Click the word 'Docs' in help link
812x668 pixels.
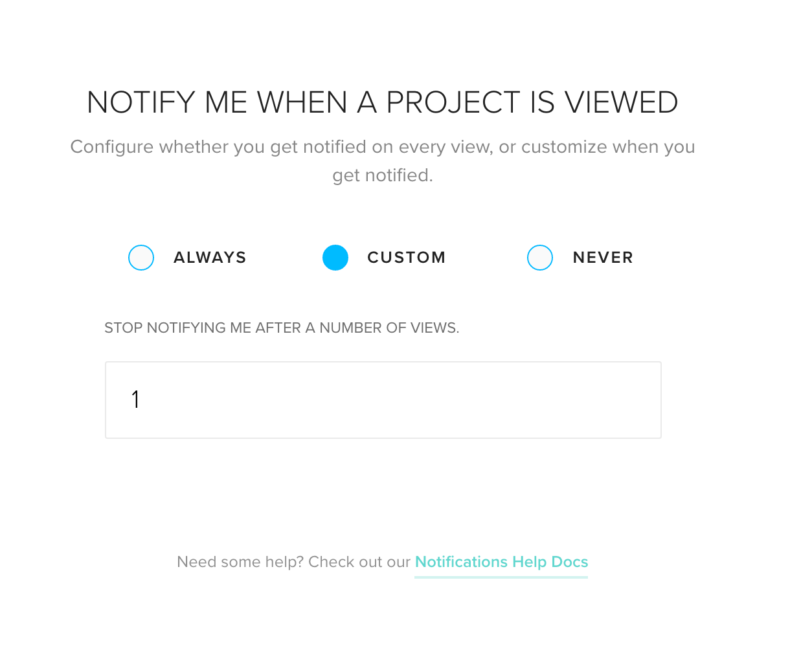(x=570, y=562)
